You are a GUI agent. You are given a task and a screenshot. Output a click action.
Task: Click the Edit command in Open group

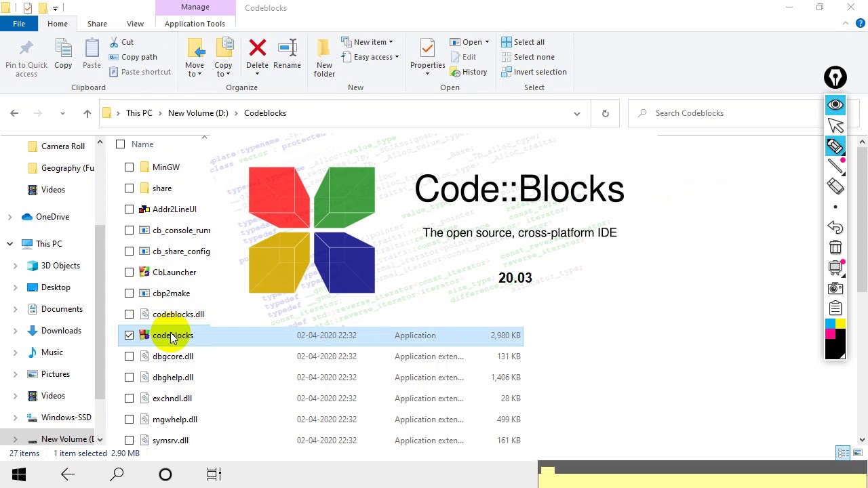[462, 57]
